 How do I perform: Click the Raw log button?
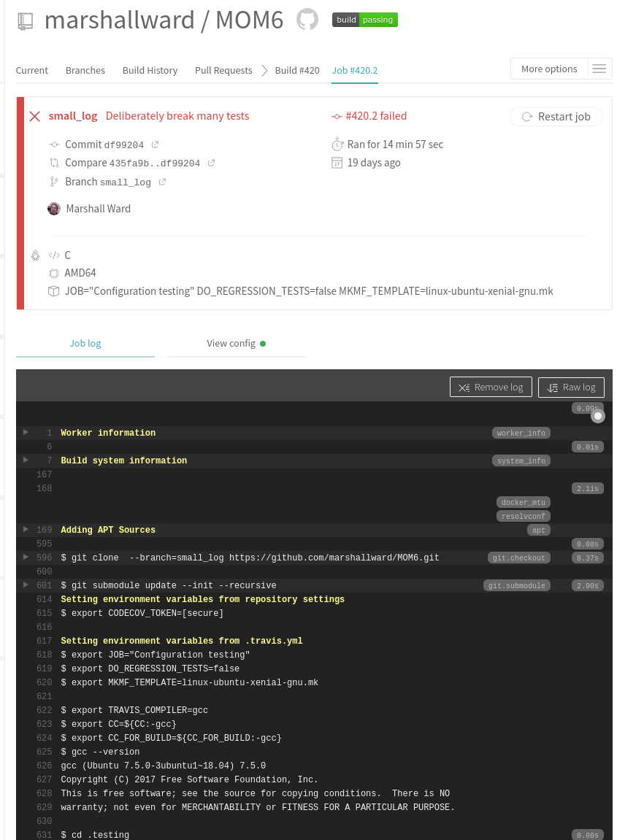(571, 388)
